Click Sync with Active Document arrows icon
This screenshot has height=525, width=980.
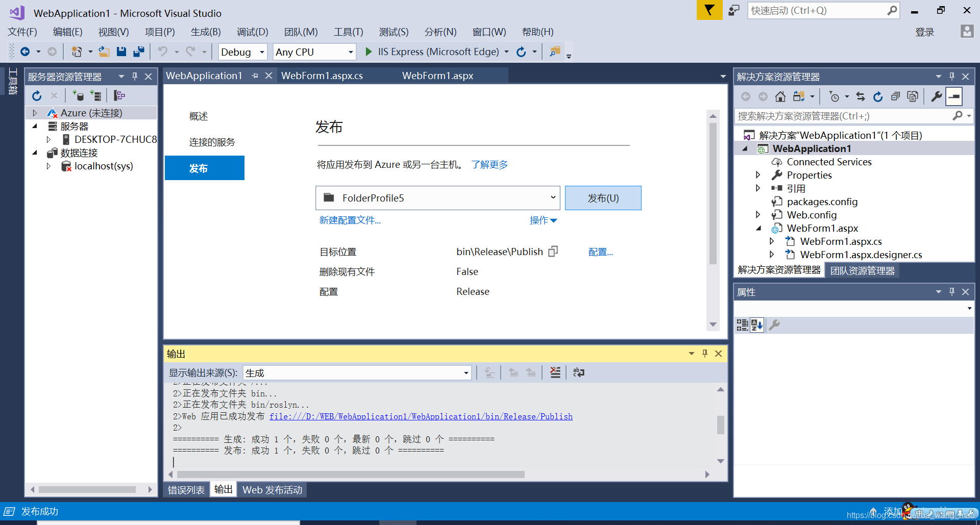click(x=861, y=96)
